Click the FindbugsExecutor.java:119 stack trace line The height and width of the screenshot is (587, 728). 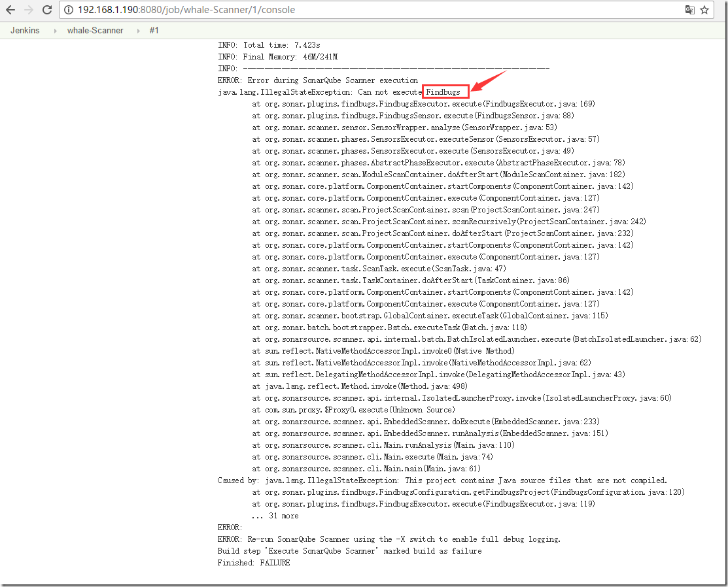[423, 504]
